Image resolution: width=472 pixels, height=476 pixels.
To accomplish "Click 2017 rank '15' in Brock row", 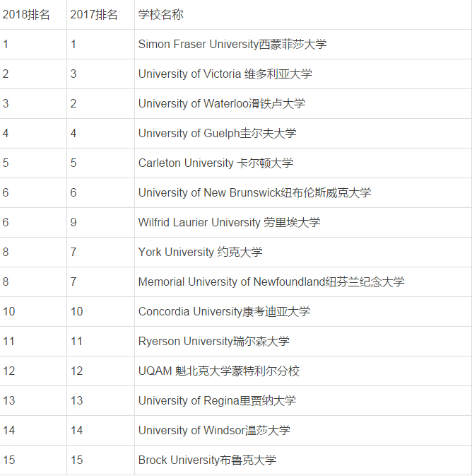I will click(76, 460).
